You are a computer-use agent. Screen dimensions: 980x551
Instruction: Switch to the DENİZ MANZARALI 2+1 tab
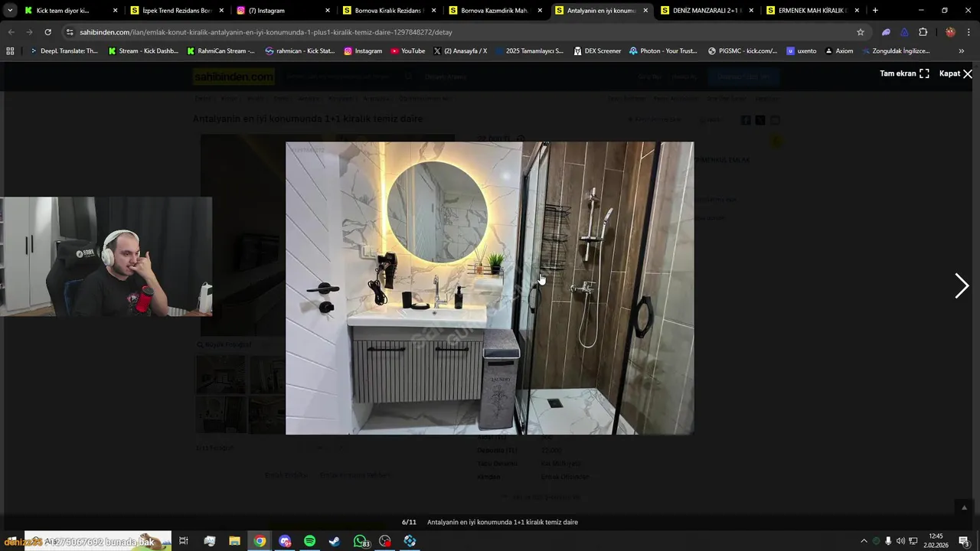[707, 11]
